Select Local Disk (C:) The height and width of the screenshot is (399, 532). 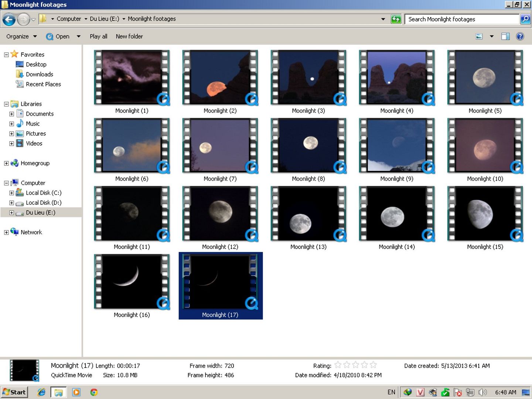pos(43,193)
